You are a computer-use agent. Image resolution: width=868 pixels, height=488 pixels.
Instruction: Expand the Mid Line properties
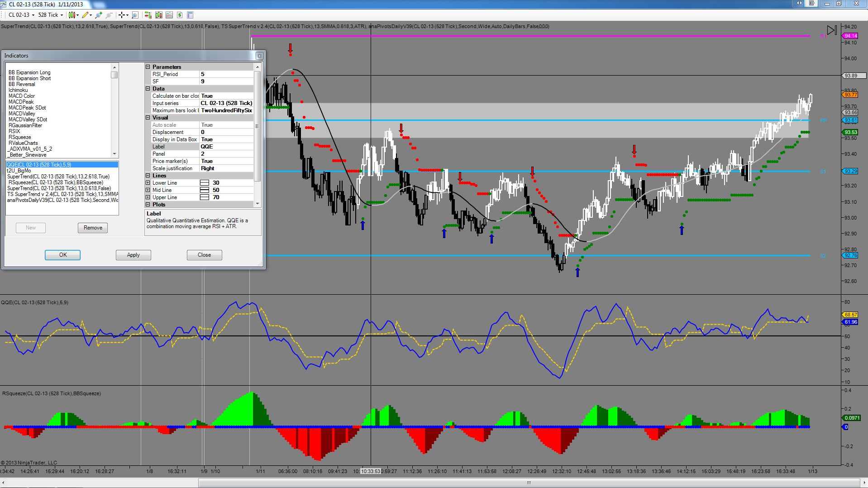148,190
